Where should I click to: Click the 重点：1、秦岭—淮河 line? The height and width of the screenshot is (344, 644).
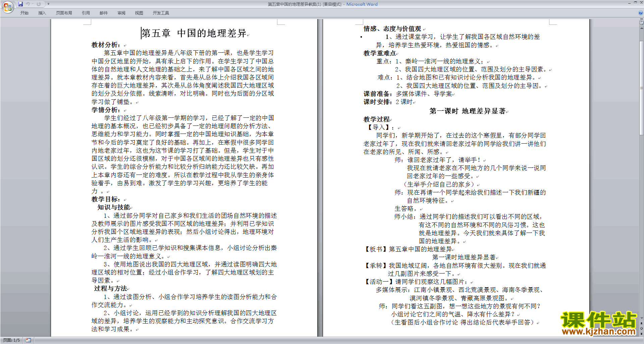tap(430, 61)
